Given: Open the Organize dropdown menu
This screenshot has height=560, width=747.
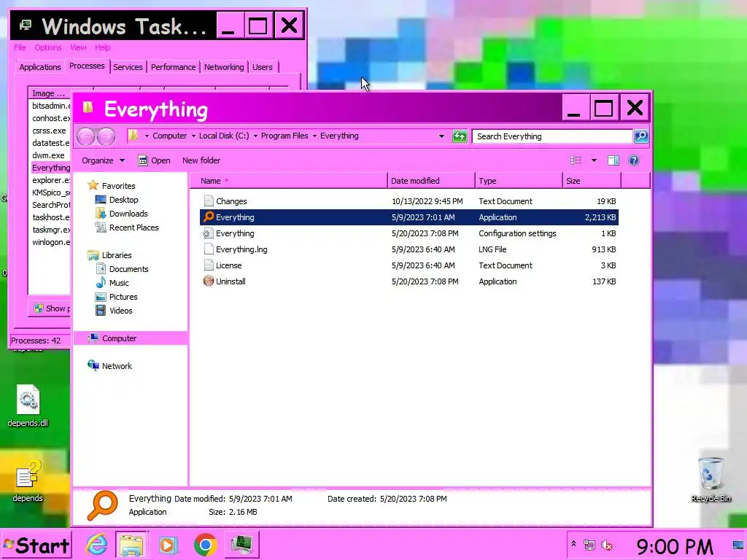Looking at the screenshot, I should 103,160.
